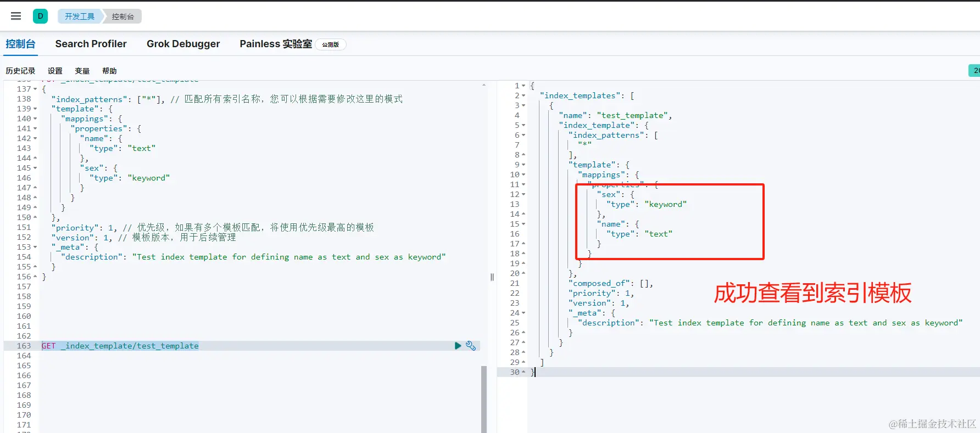Open the 开发工具 breadcrumb
The width and height of the screenshot is (980, 433).
(x=80, y=16)
